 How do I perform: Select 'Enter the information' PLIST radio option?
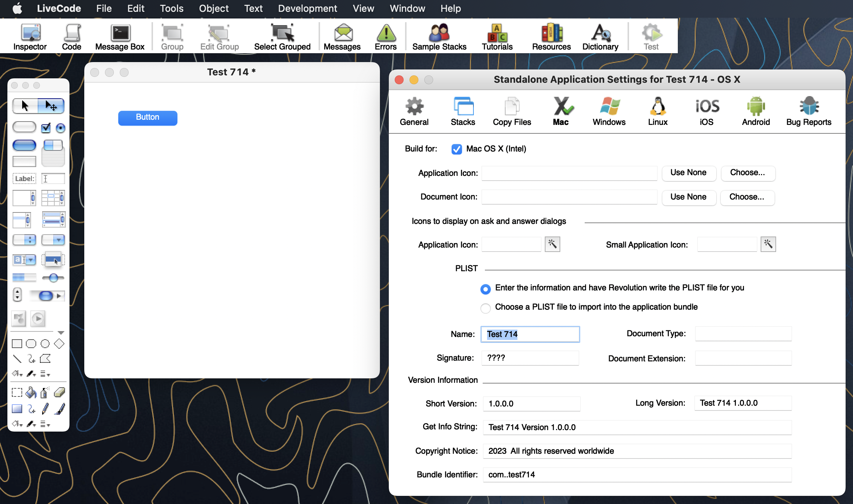click(x=486, y=289)
